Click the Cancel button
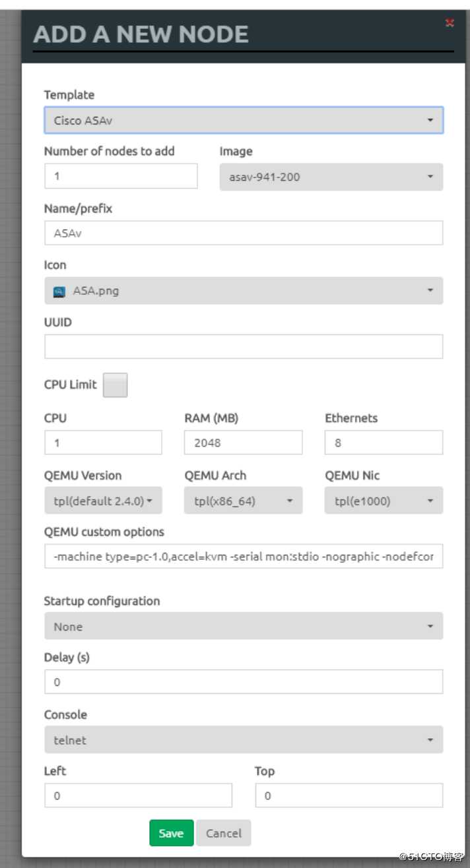Image resolution: width=470 pixels, height=868 pixels. tap(224, 833)
